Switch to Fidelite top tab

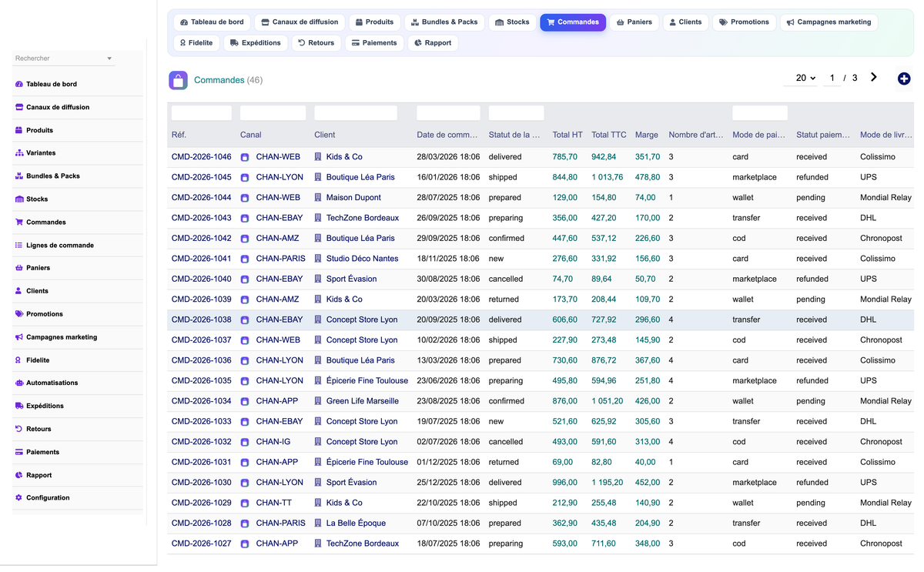pos(196,43)
